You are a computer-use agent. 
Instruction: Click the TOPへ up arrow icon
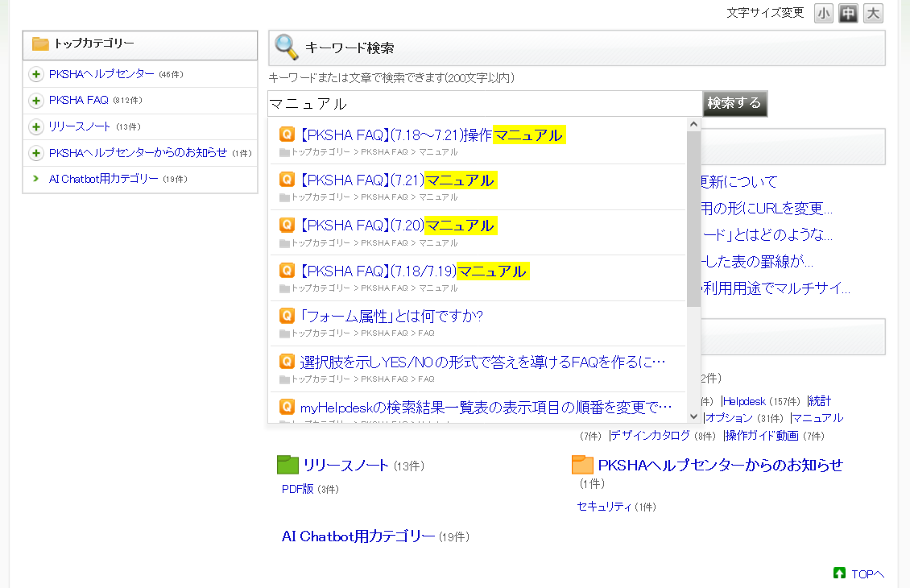[839, 574]
